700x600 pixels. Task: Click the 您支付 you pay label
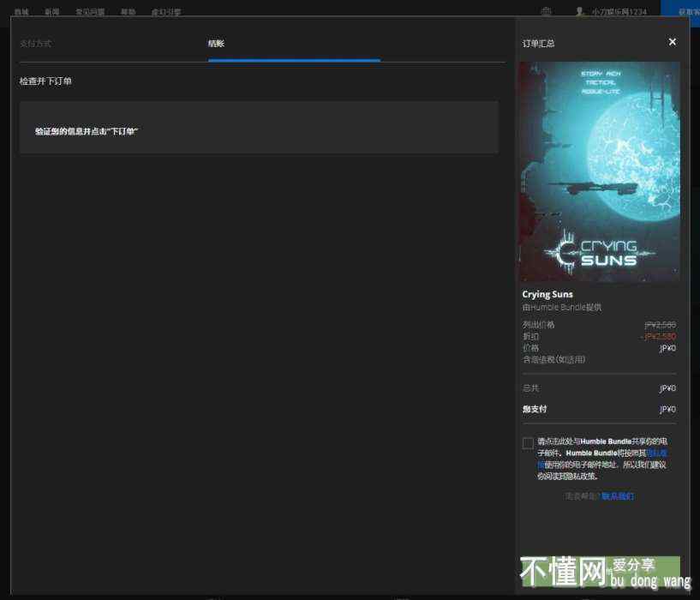click(x=535, y=409)
